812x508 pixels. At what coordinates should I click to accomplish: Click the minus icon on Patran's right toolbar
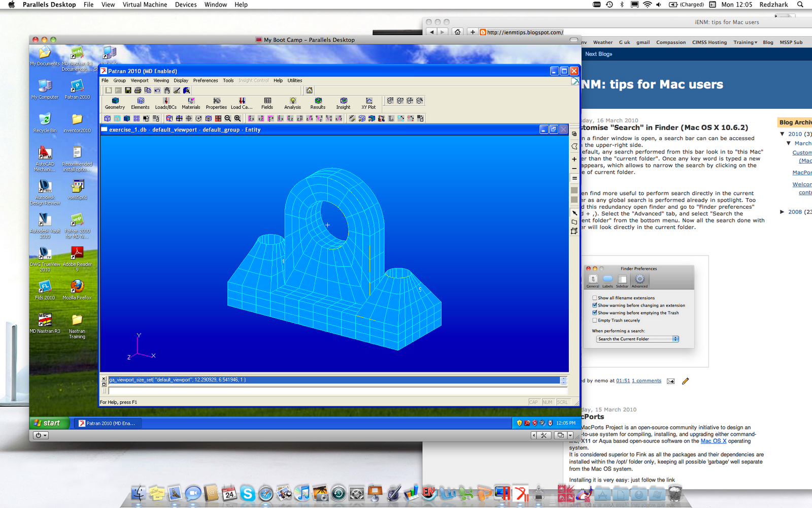(x=574, y=168)
